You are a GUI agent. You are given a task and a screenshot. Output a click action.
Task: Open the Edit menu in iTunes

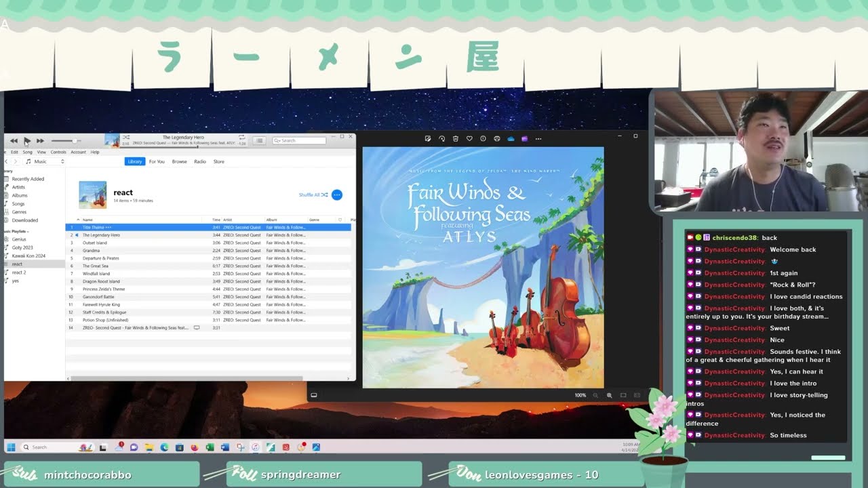14,152
